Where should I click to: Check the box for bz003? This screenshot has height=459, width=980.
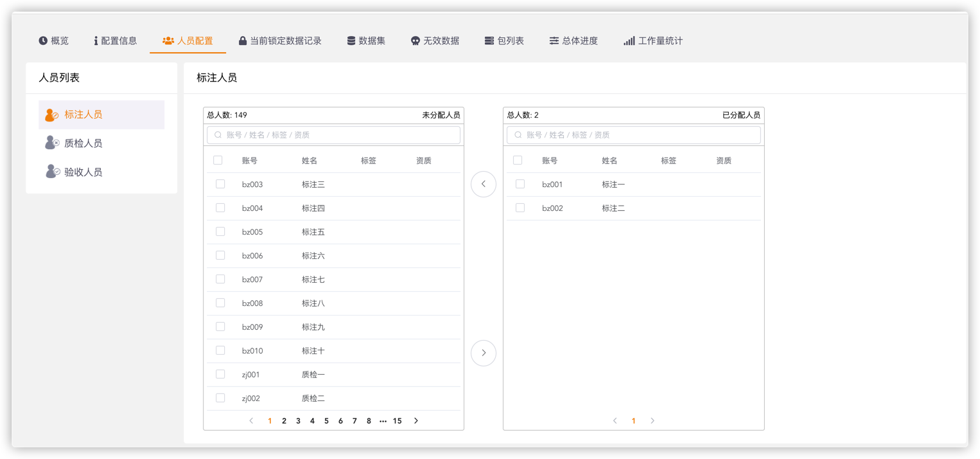[220, 184]
